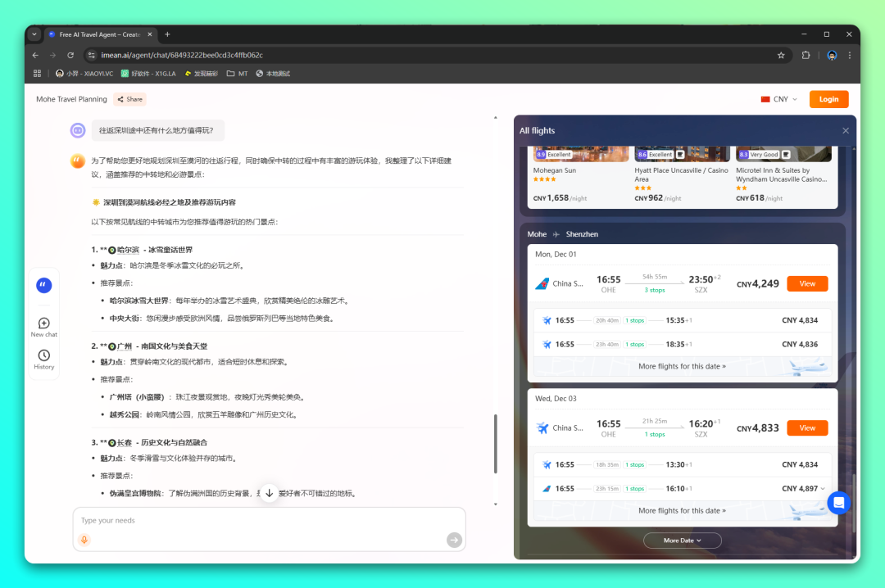Click the scroll-to-bottom arrow button
The width and height of the screenshot is (885, 588).
(x=269, y=493)
